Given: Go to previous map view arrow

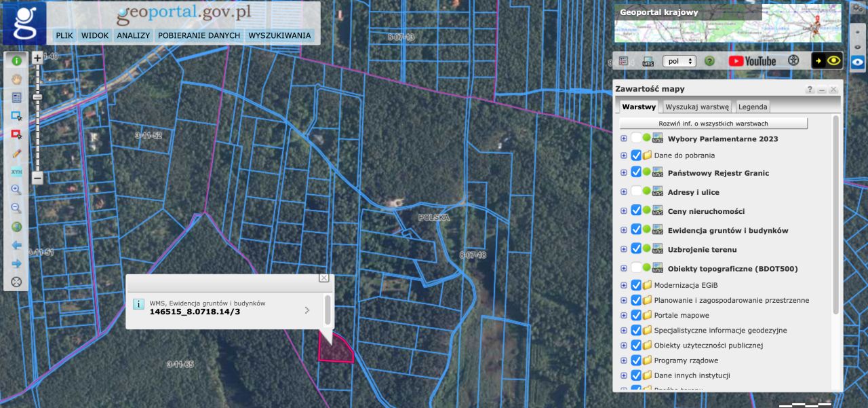Looking at the screenshot, I should pos(17,245).
